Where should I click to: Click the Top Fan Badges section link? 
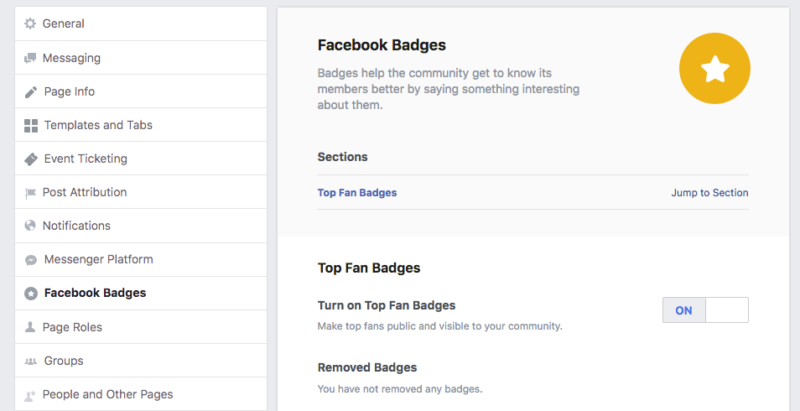tap(357, 193)
